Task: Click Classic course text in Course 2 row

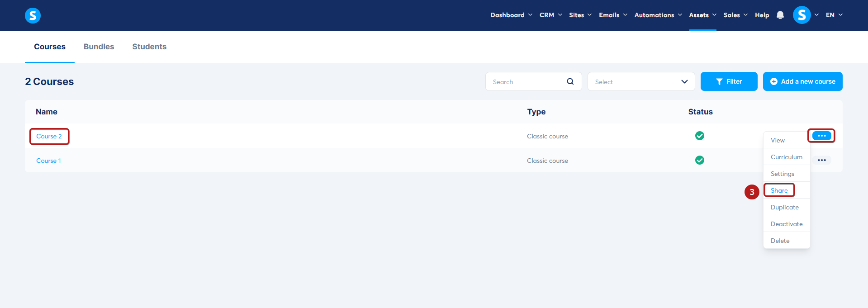Action: pyautogui.click(x=547, y=136)
